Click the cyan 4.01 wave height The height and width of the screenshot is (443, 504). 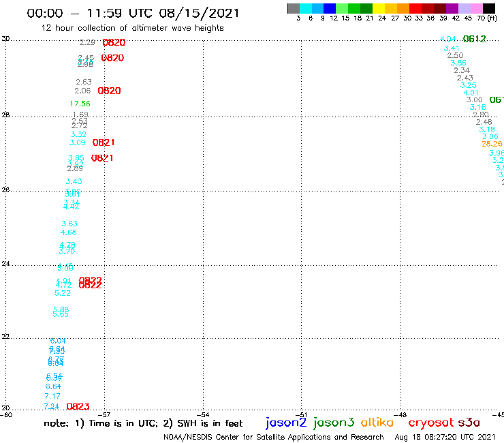[x=471, y=93]
